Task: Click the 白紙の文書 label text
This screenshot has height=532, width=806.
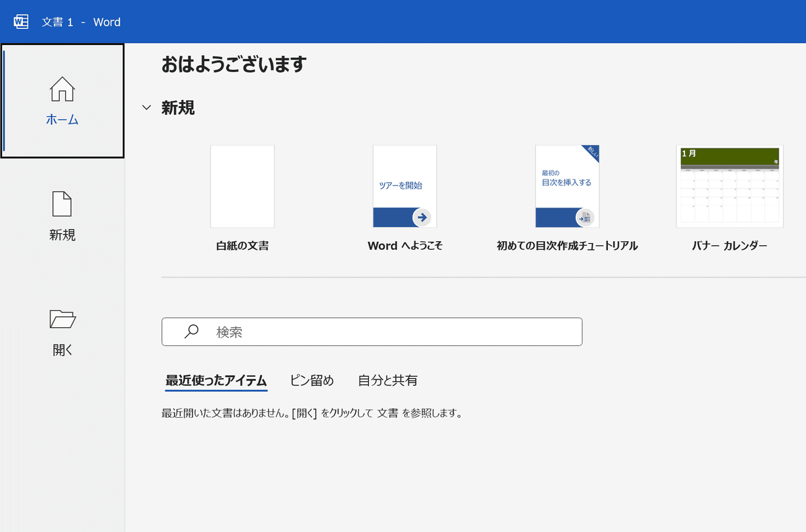Action: (242, 246)
